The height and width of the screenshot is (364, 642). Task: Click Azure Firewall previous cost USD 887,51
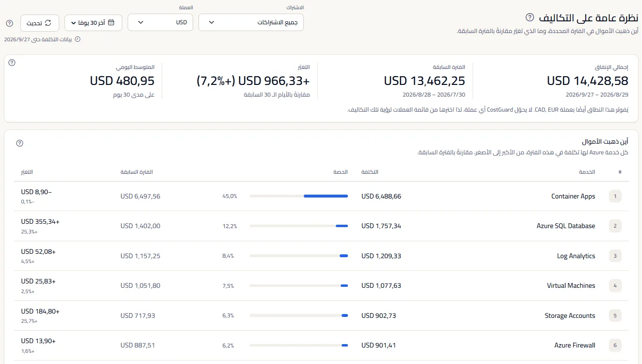138,345
